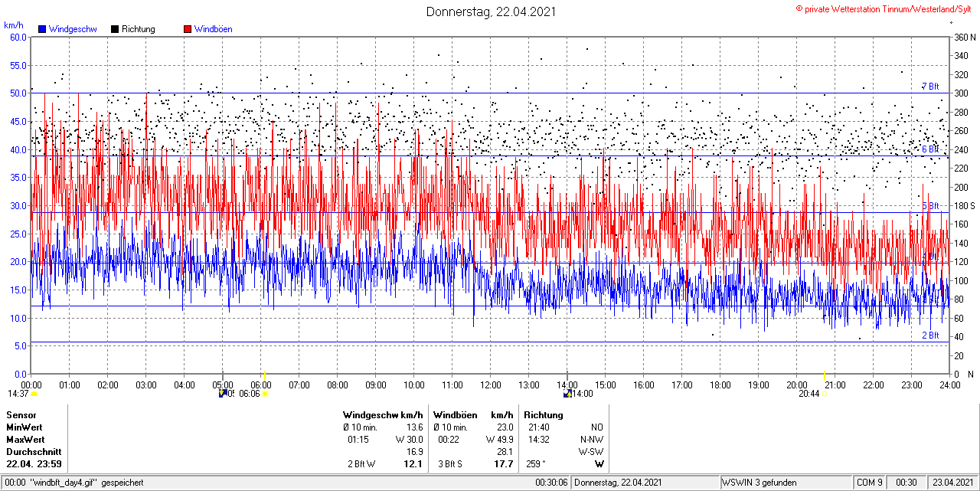
Task: Click the Windgeschw km/h column header
Action: (x=383, y=415)
